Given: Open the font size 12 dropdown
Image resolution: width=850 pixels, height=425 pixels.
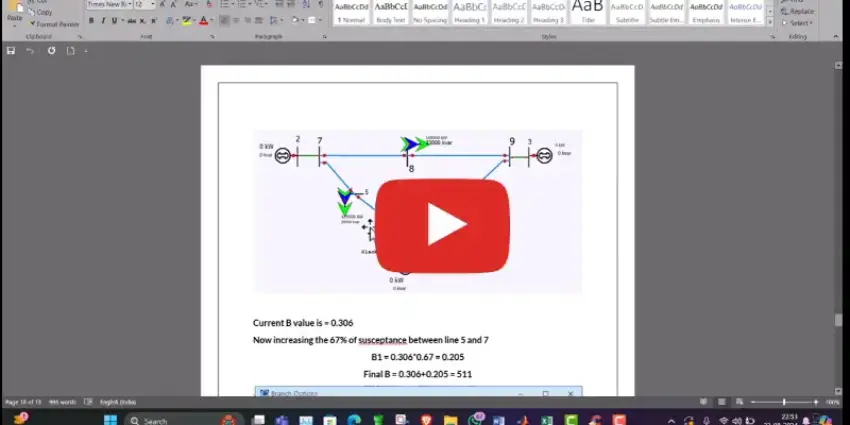Looking at the screenshot, I should point(153,4).
